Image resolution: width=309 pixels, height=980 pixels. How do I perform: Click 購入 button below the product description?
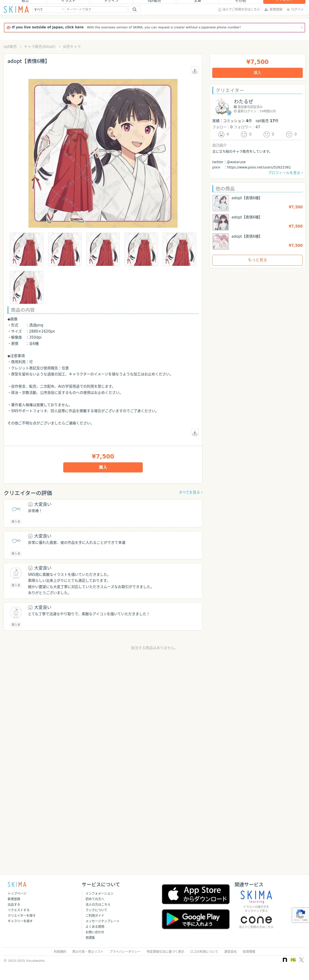103,468
